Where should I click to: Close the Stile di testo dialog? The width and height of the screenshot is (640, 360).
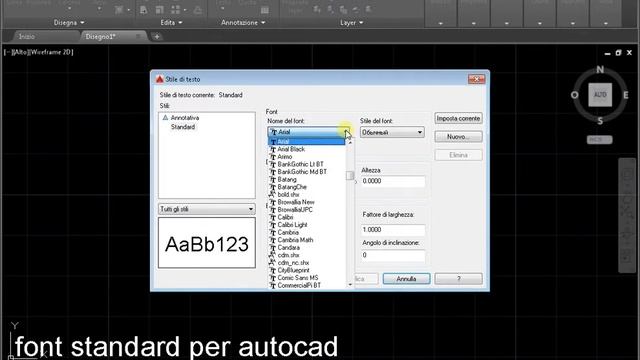(x=476, y=79)
